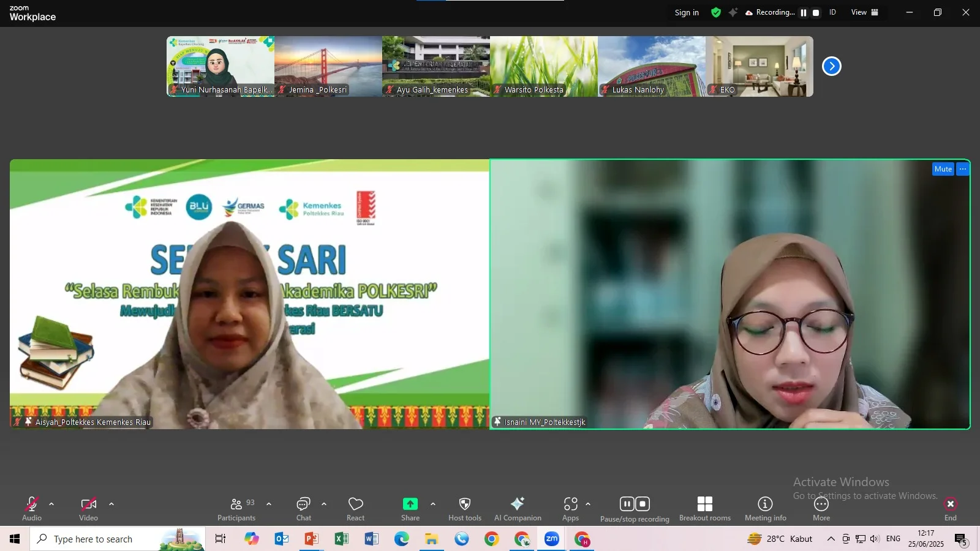Viewport: 980px width, 551px height.
Task: Turn on camera with Video button
Action: point(88,508)
